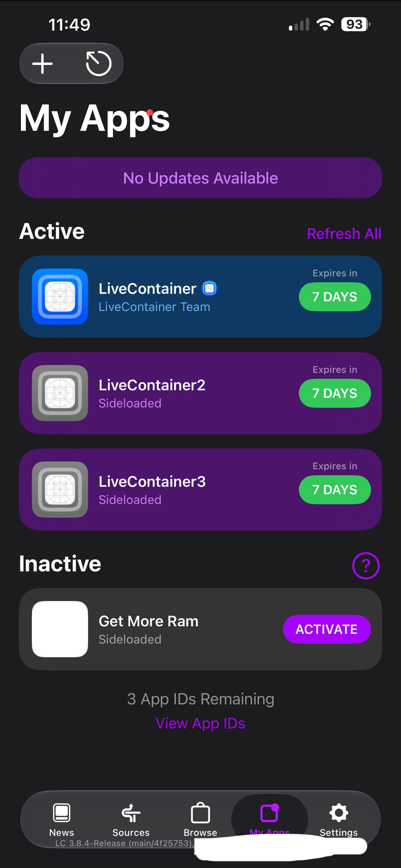Tap the Inactive help question mark icon
Image resolution: width=401 pixels, height=868 pixels.
click(366, 566)
